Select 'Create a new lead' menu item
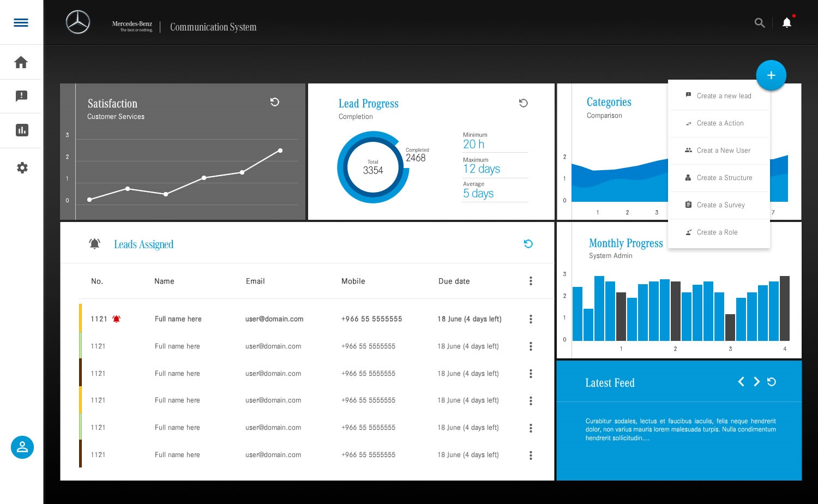This screenshot has width=818, height=504. 724,96
